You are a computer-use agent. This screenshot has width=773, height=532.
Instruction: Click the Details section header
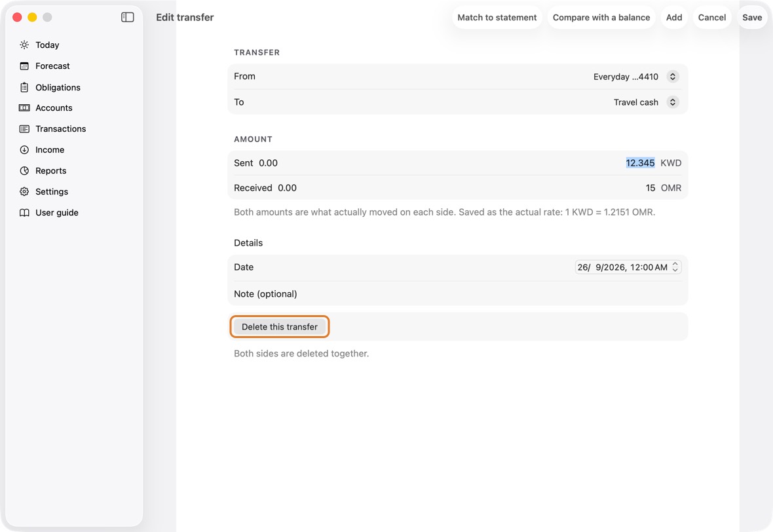248,242
